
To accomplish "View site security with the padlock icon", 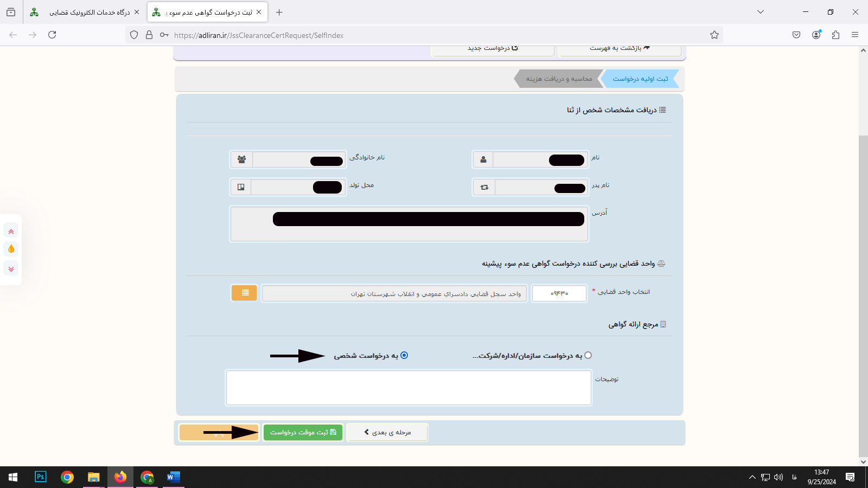I will click(x=149, y=35).
